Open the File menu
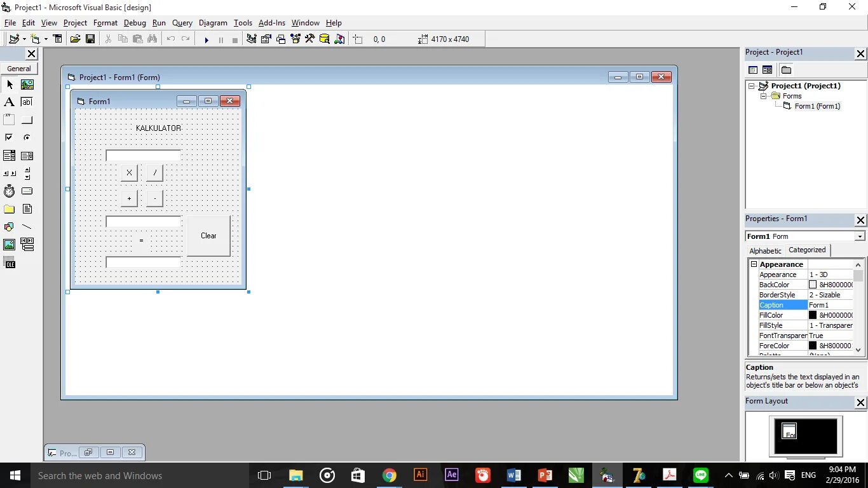 click(10, 23)
